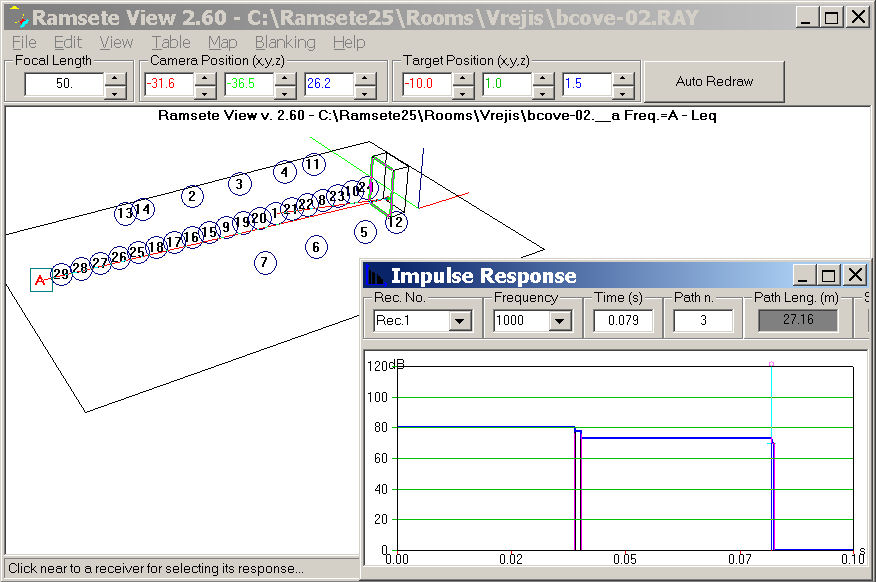Click Camera Position y field showing -36.5
Screen dimensions: 876x582
[x=249, y=84]
